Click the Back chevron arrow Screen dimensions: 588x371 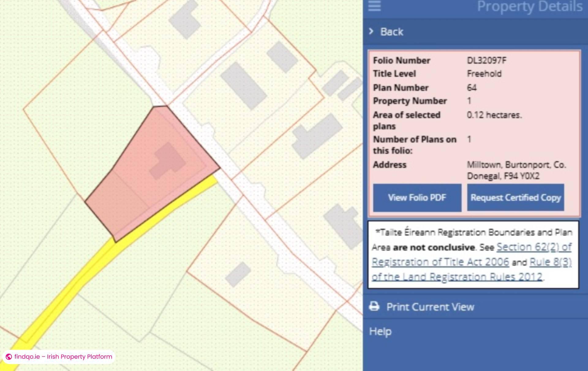click(371, 31)
